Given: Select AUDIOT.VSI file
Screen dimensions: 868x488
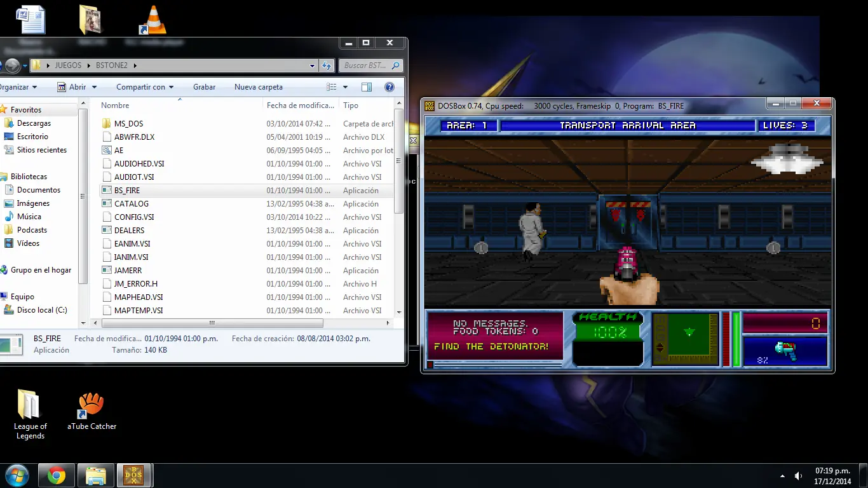Looking at the screenshot, I should (x=134, y=177).
